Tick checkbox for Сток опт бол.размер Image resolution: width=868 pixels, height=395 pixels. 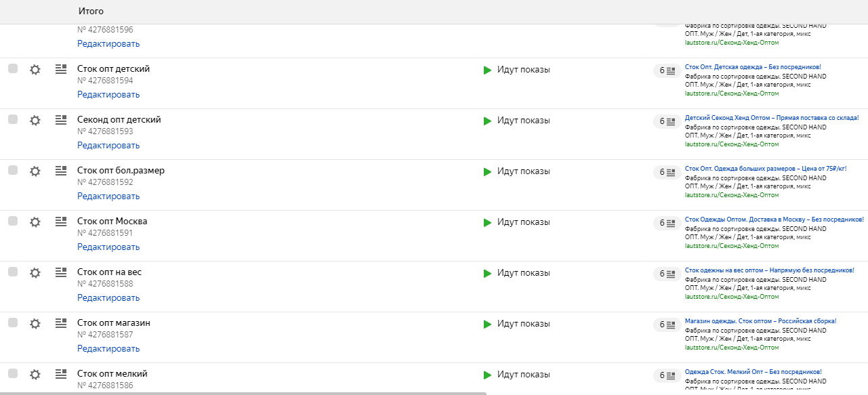pyautogui.click(x=13, y=170)
